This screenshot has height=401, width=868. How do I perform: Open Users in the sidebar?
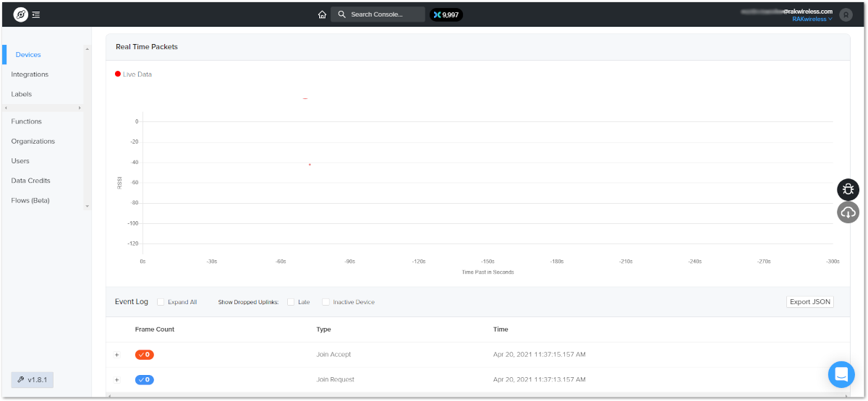point(20,161)
